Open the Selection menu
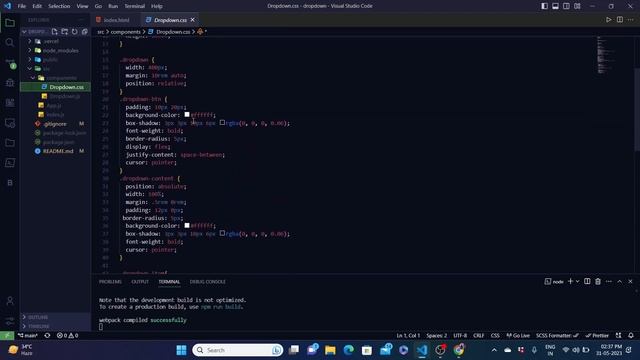The height and width of the screenshot is (360, 640). 59,6
